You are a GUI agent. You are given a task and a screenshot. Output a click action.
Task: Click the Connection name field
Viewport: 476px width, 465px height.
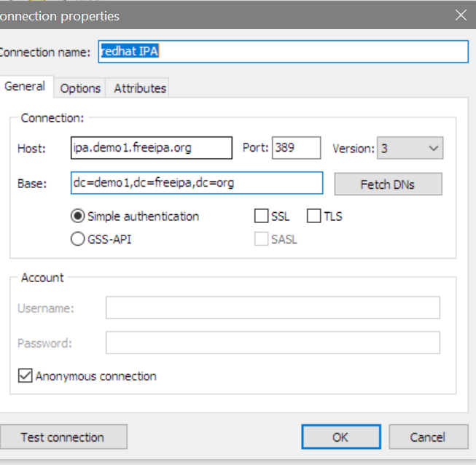283,52
